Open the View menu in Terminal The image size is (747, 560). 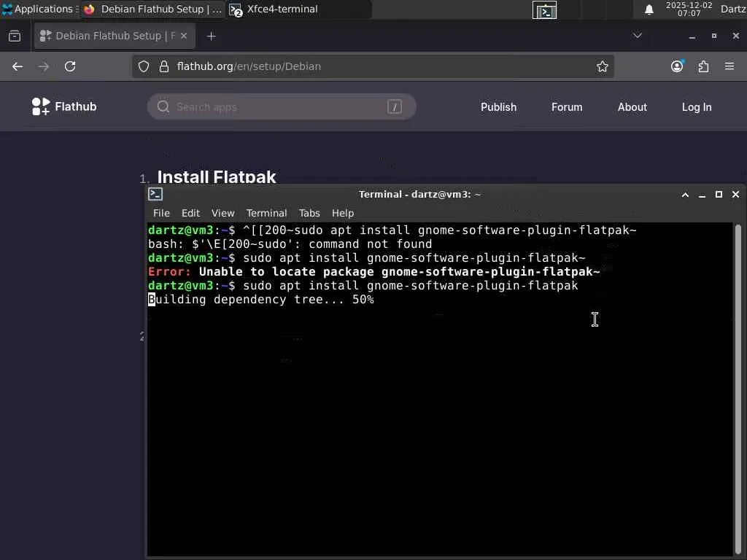click(223, 214)
